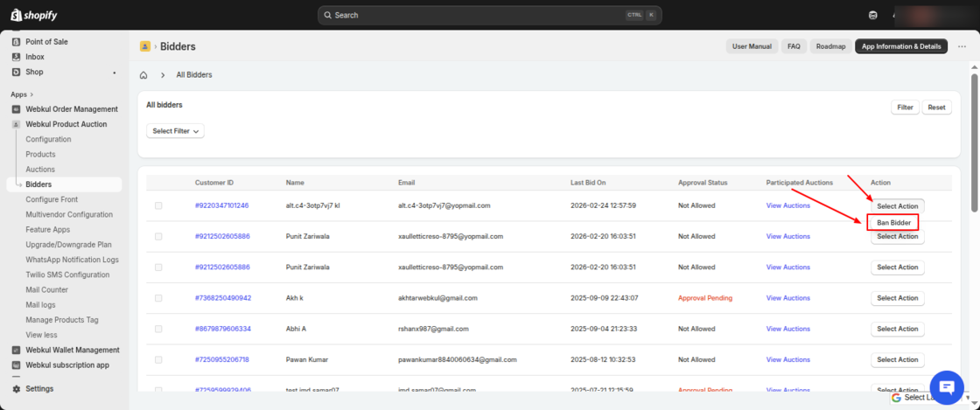Open customer ID #7368250490942 link

click(x=223, y=298)
